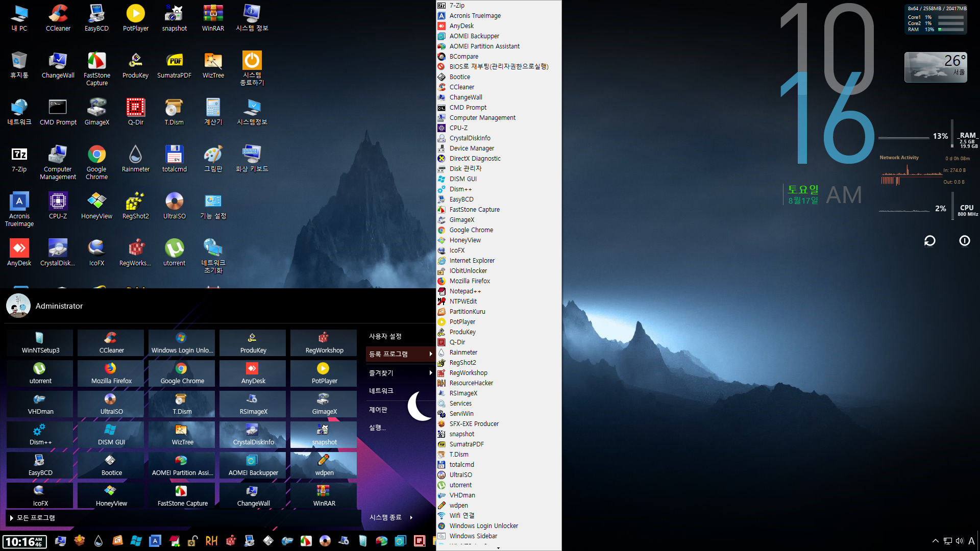Click the Rainmeter droplet icon in the taskbar

99,541
